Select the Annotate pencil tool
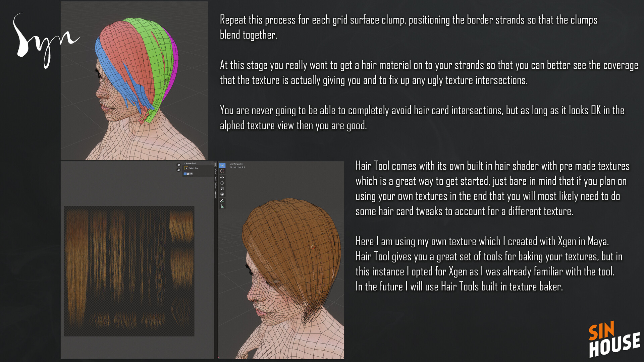 pos(222,201)
